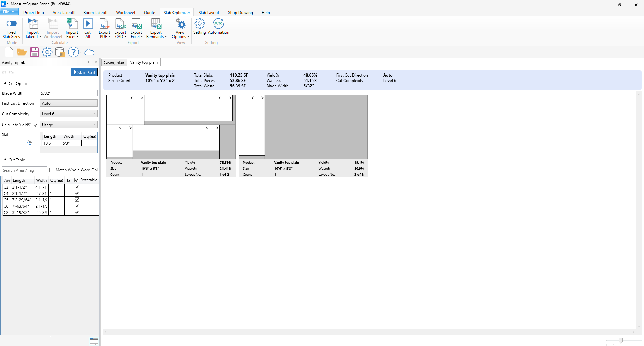Open the cloud icon in quick toolbar
Image resolution: width=644 pixels, height=346 pixels.
tap(89, 52)
